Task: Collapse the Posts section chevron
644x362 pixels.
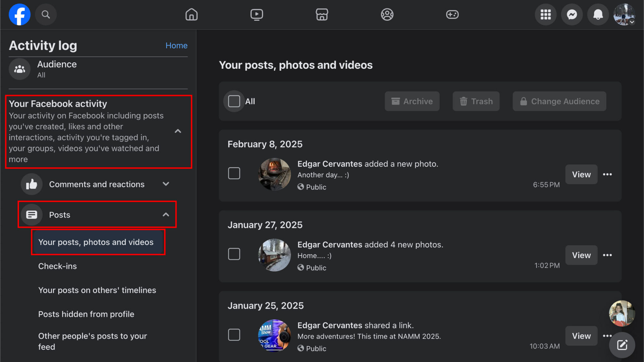Action: (x=166, y=215)
